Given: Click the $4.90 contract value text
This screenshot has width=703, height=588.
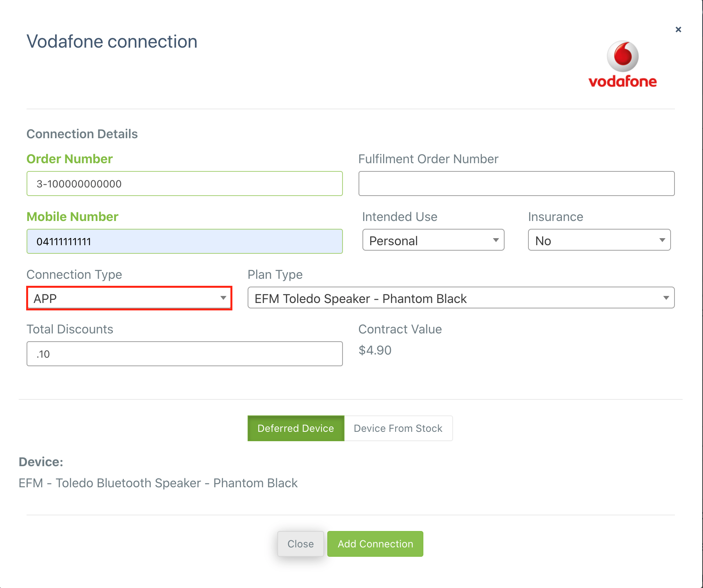Looking at the screenshot, I should coord(375,350).
